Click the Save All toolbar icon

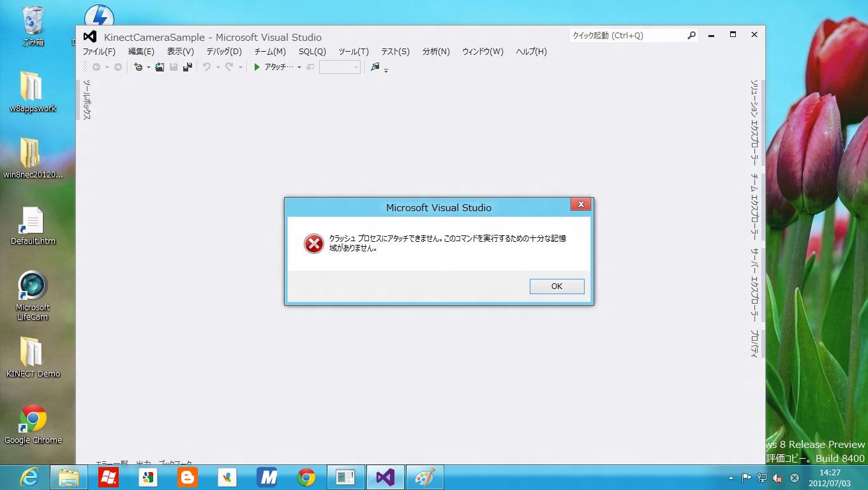[x=188, y=67]
